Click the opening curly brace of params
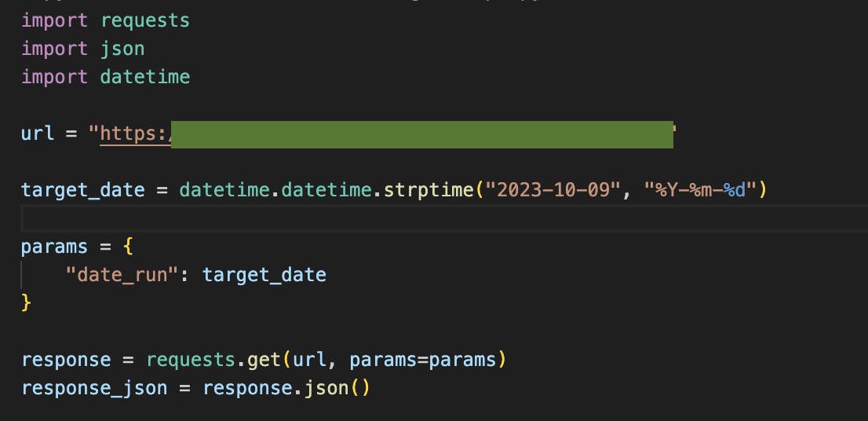 click(129, 247)
